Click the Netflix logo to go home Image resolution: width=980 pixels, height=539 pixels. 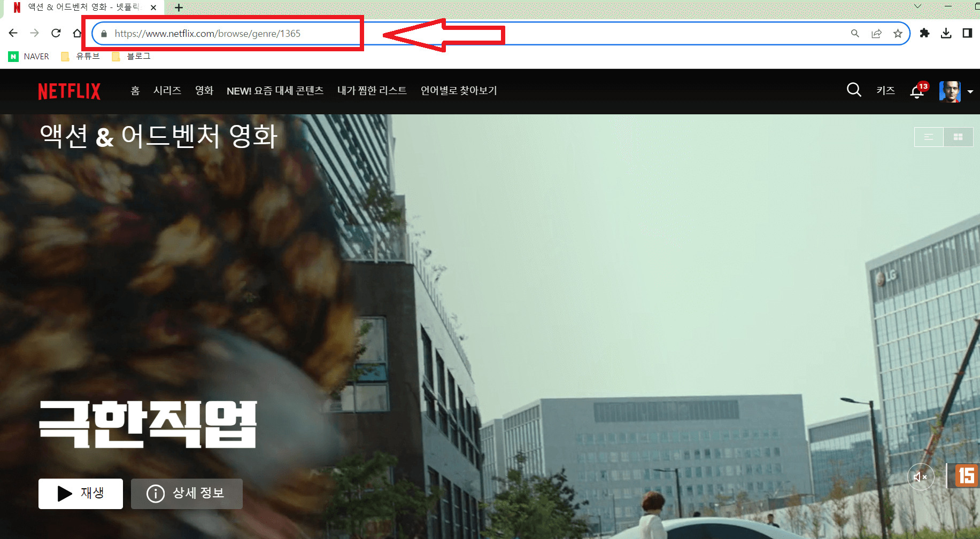pyautogui.click(x=69, y=91)
